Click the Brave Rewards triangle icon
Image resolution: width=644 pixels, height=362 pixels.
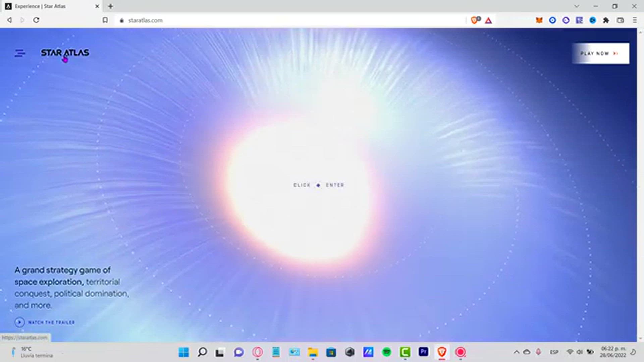click(x=488, y=20)
